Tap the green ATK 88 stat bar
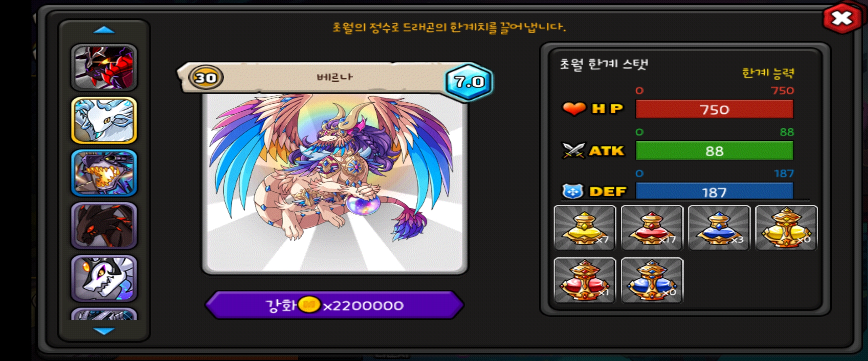The height and width of the screenshot is (361, 868). 714,150
